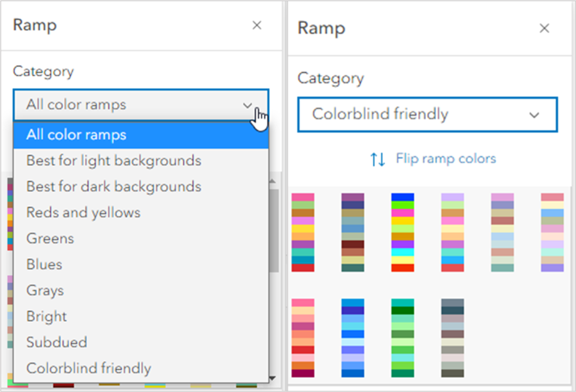Screen dimensions: 576x392
Task: Click the flip ramp colors arrows icon
Action: [x=378, y=159]
